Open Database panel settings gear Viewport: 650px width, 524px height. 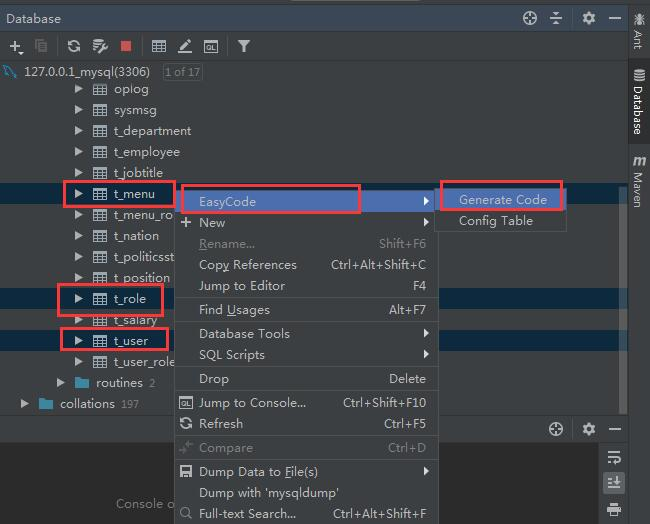(589, 18)
